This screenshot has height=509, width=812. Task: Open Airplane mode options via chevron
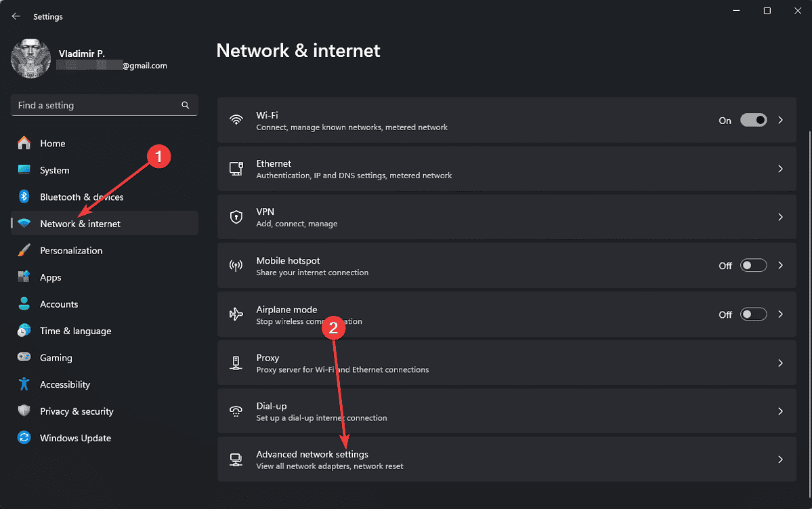click(x=780, y=314)
